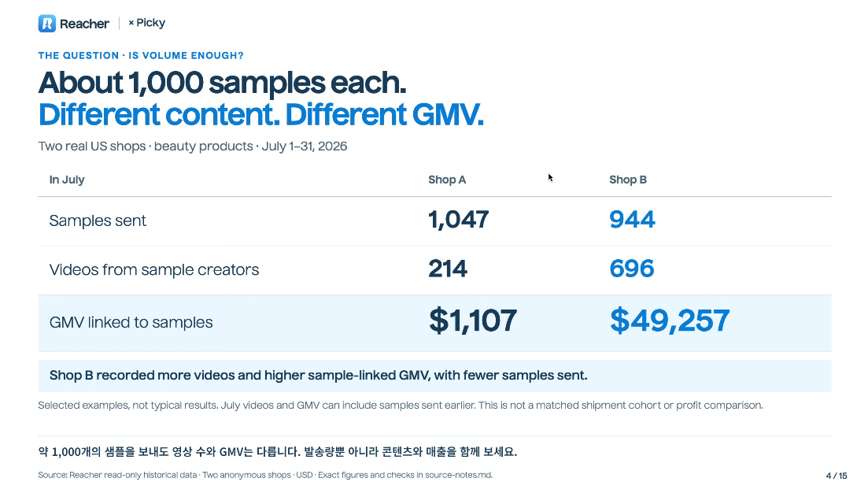Click the 4 / 15 slide page indicator
Image resolution: width=868 pixels, height=482 pixels.
[x=837, y=476]
